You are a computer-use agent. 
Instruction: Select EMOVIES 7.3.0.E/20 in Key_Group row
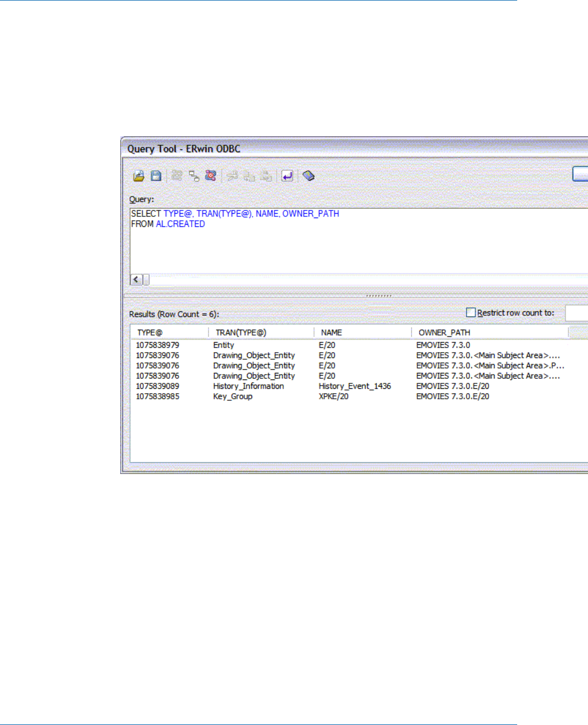452,396
